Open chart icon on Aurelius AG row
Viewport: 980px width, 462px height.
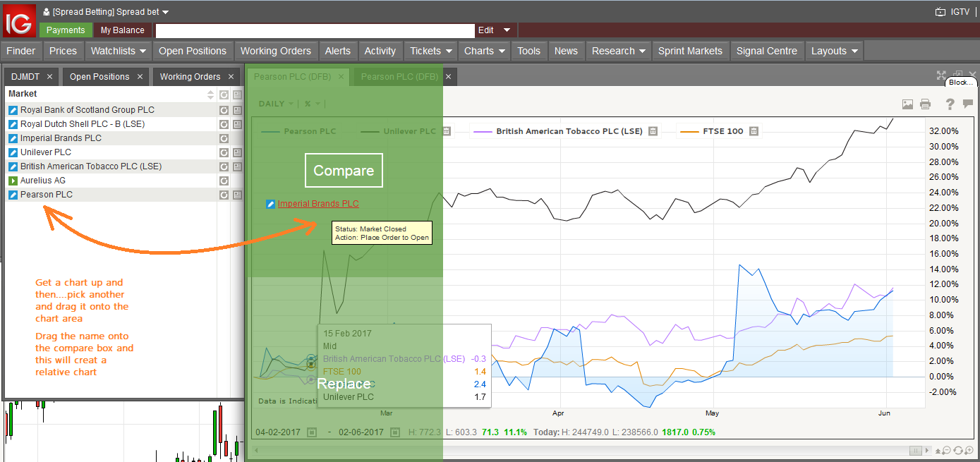click(224, 181)
